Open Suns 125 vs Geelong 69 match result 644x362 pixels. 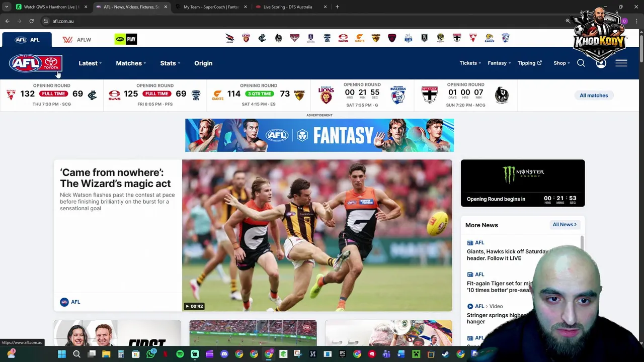155,95
